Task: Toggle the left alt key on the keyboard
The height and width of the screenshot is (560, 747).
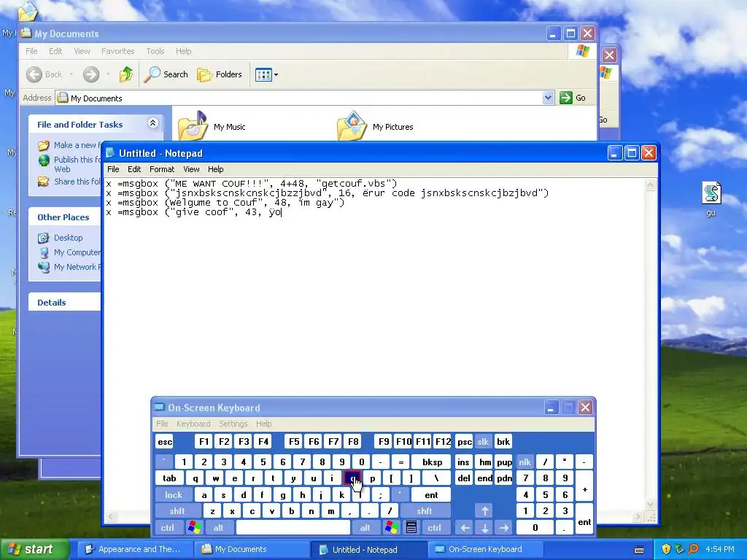Action: coord(218,528)
